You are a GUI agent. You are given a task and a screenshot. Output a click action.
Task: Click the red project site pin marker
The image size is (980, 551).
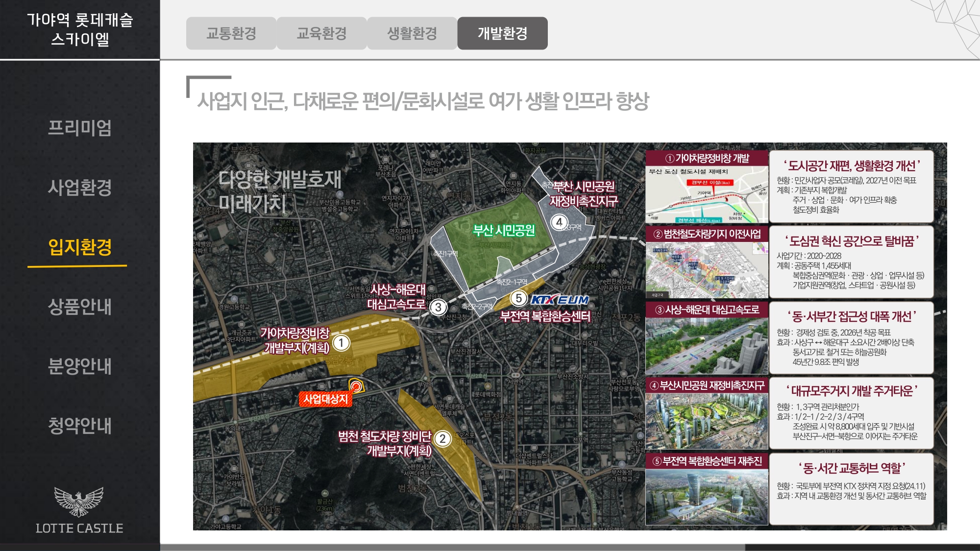pyautogui.click(x=356, y=386)
